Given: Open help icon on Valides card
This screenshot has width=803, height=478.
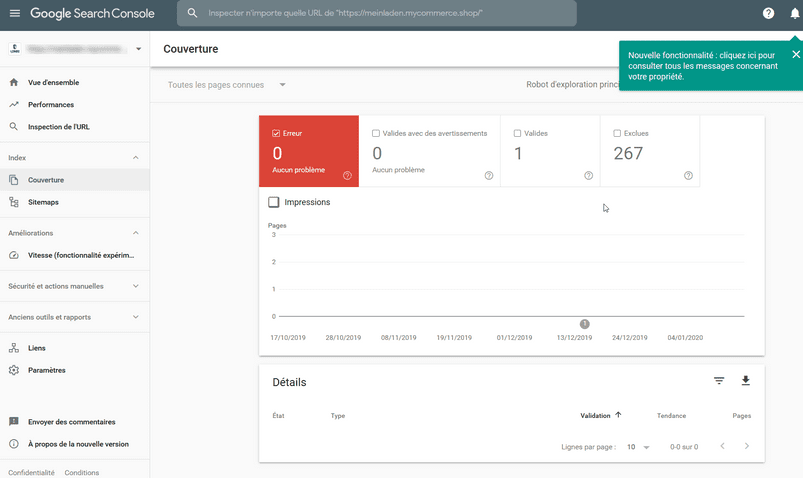Looking at the screenshot, I should (x=588, y=176).
